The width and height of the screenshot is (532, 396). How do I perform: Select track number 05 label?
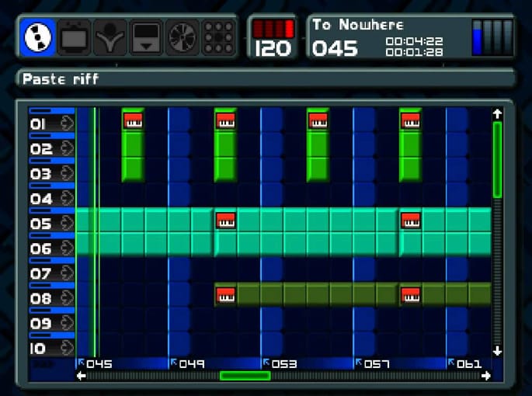click(41, 224)
